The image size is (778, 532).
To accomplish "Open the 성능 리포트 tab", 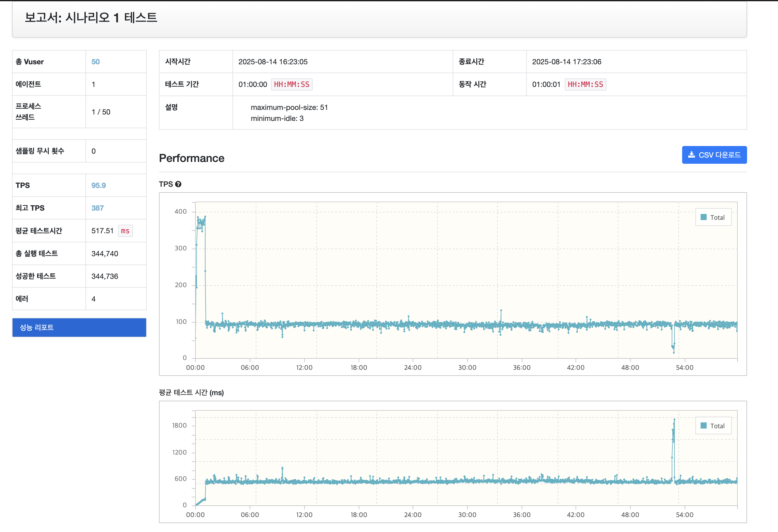I will tap(79, 327).
